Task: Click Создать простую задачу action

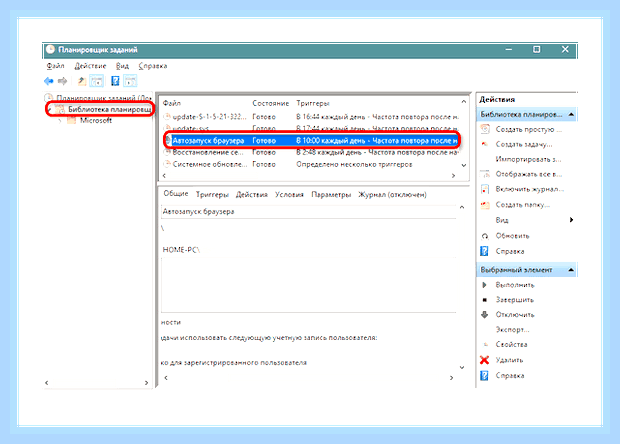Action: 529,129
